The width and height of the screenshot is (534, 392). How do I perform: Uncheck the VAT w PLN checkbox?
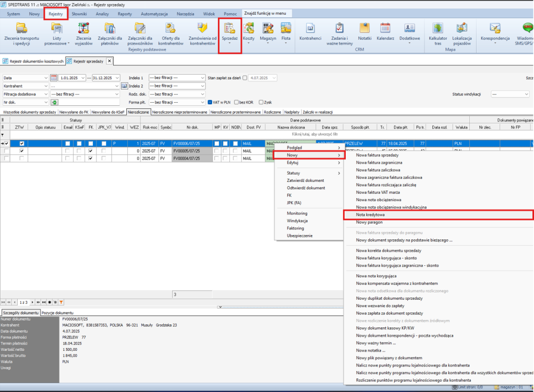coord(210,103)
